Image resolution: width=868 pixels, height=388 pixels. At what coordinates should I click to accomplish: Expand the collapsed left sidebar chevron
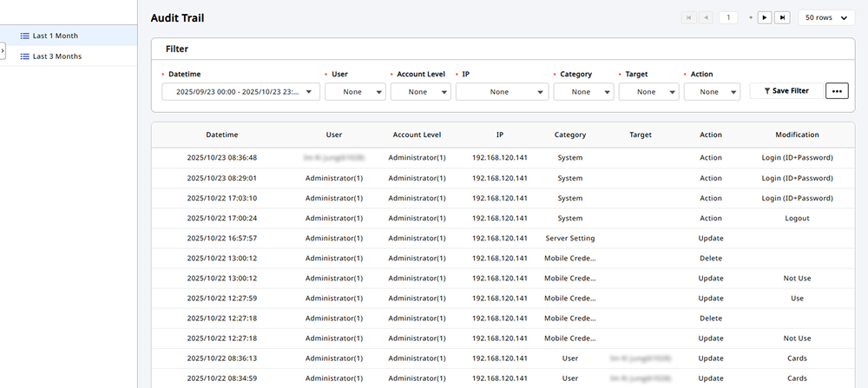(x=3, y=52)
